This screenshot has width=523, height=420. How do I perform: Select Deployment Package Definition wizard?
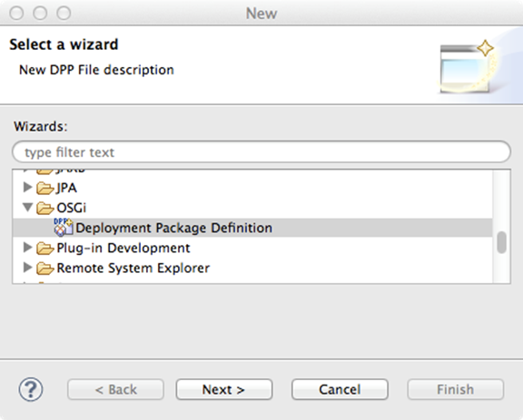tap(252, 228)
